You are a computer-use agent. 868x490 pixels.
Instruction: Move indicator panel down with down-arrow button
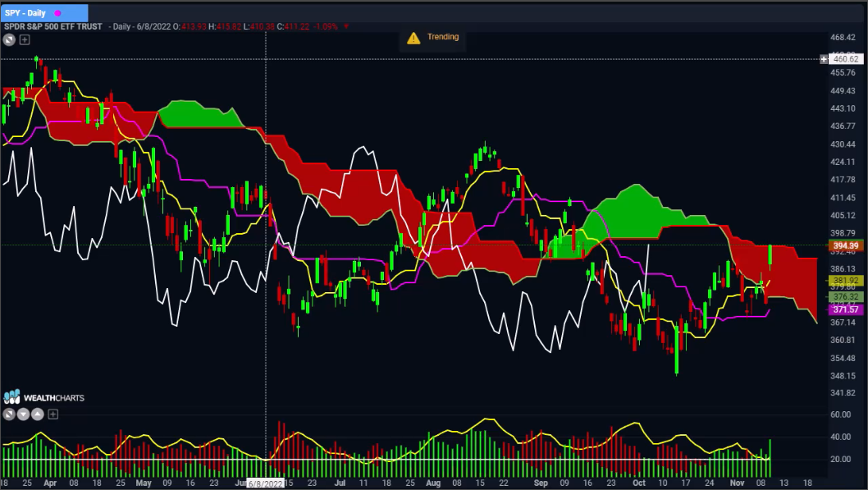tap(23, 414)
